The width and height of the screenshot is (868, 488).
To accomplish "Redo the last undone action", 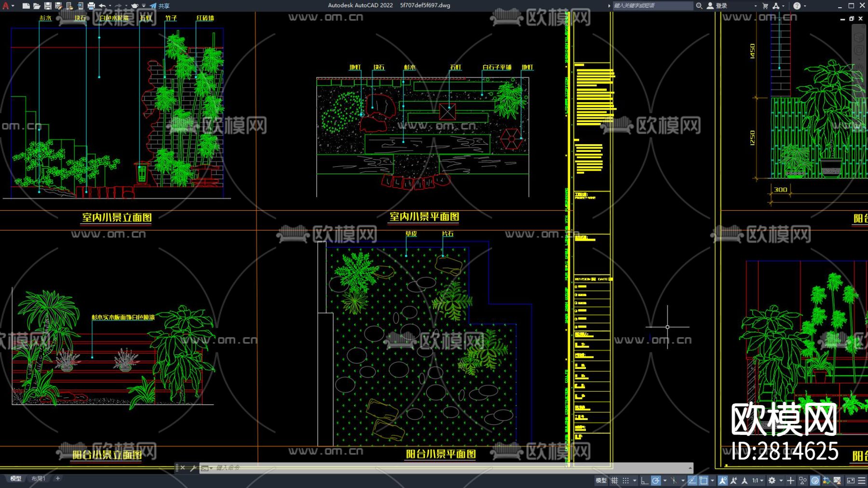I will 119,6.
